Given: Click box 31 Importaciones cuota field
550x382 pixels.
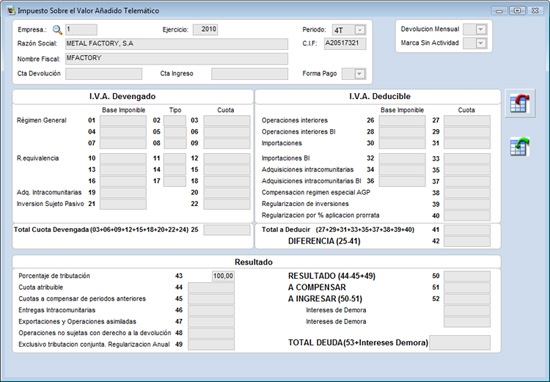Looking at the screenshot, I should 467,143.
